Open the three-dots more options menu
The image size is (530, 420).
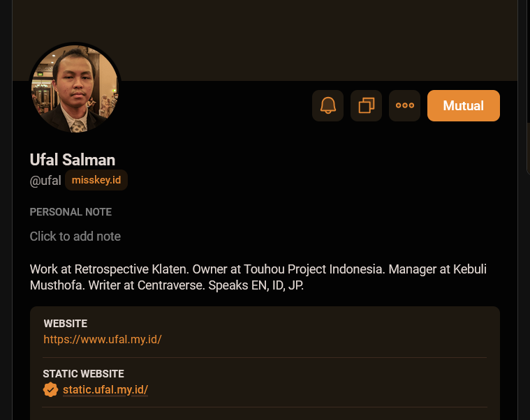tap(404, 106)
